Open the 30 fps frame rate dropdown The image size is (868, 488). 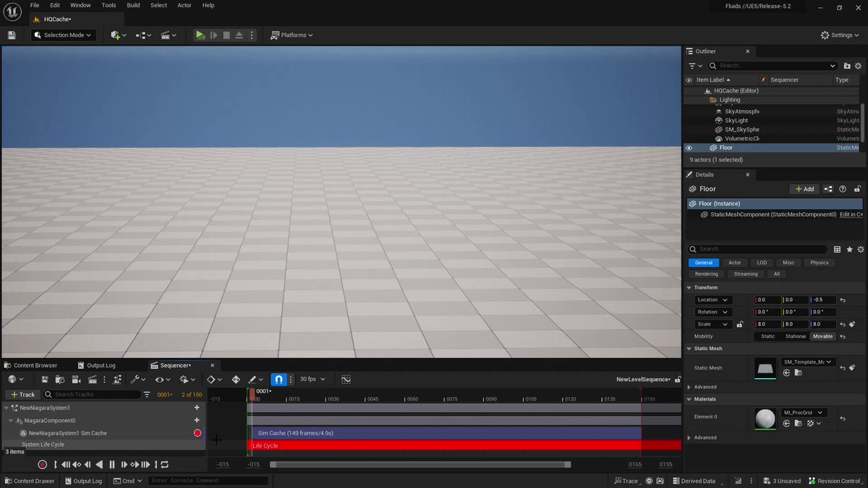coord(312,379)
